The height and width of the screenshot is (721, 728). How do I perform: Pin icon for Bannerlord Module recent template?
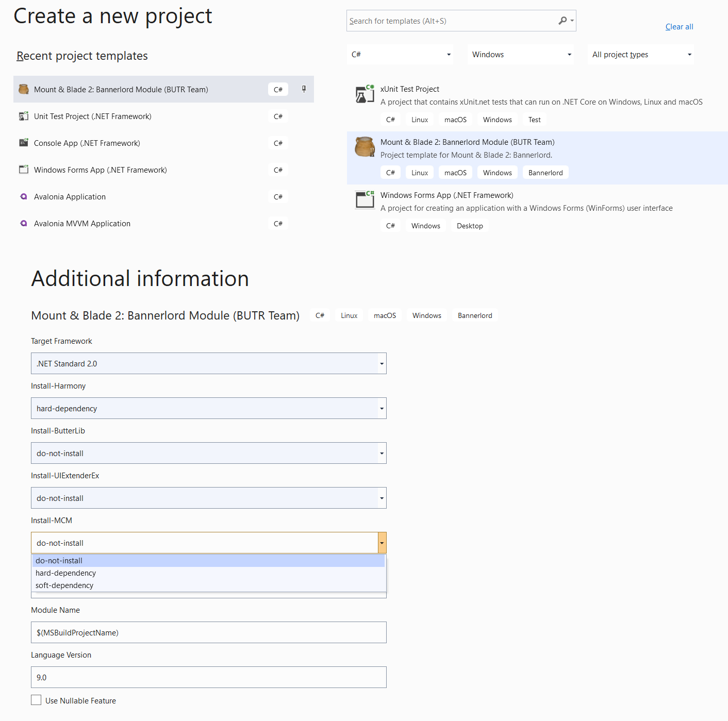[x=304, y=89]
